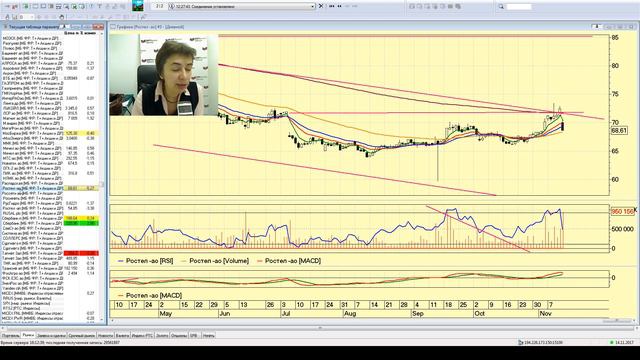The image size is (640, 360).
Task: Select the АЛРОСА ао row in table
Action: tap(50, 63)
